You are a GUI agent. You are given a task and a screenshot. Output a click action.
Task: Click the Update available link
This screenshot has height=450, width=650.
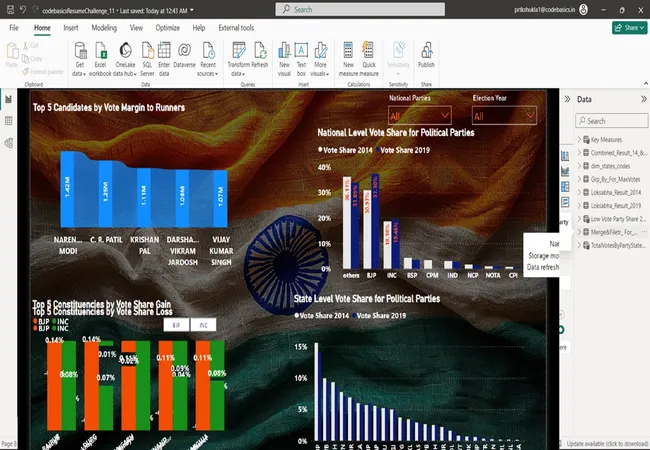tap(607, 444)
